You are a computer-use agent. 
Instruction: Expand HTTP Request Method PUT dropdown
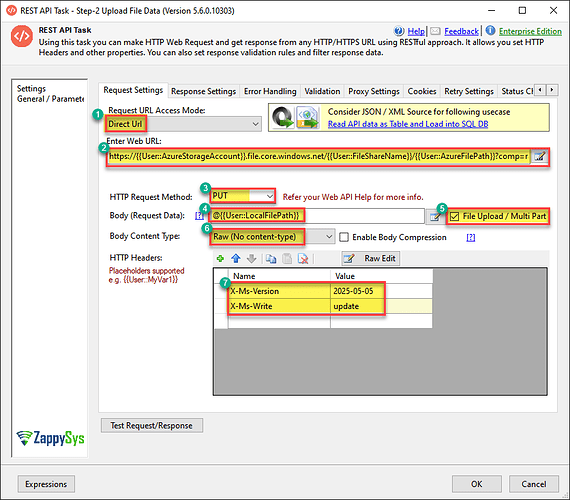[242, 196]
